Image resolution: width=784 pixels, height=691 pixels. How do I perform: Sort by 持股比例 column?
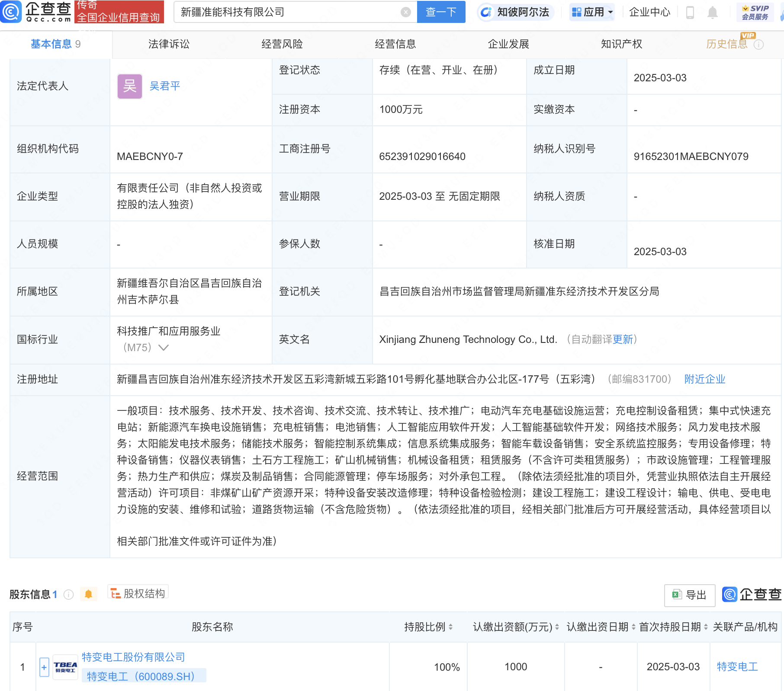pos(450,627)
